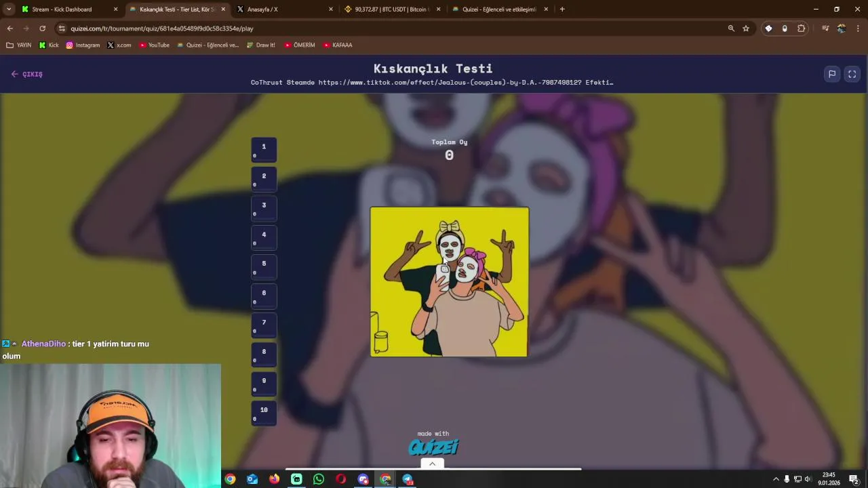Screen dimensions: 868x488
Task: Close the Kıskançlık Testi tab
Action: point(223,9)
